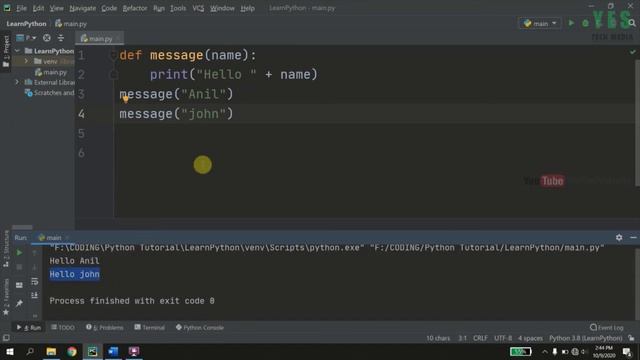This screenshot has height=360, width=640.
Task: Open the Refactor menu
Action: pyautogui.click(x=135, y=8)
